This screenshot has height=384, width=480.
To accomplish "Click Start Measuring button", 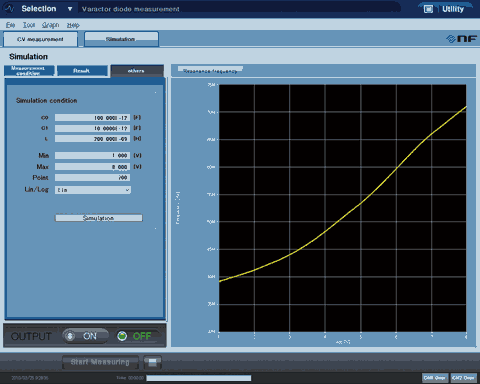I will (100, 362).
